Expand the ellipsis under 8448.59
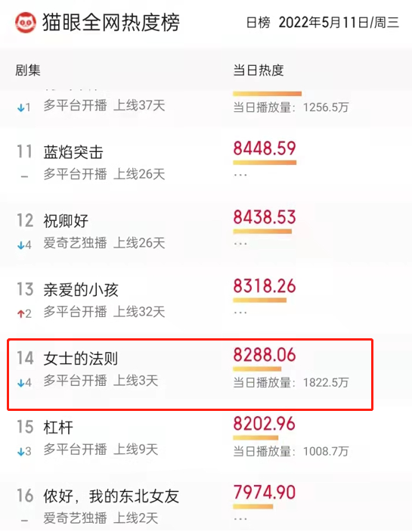Viewport: 412px width, 532px height. 240,176
